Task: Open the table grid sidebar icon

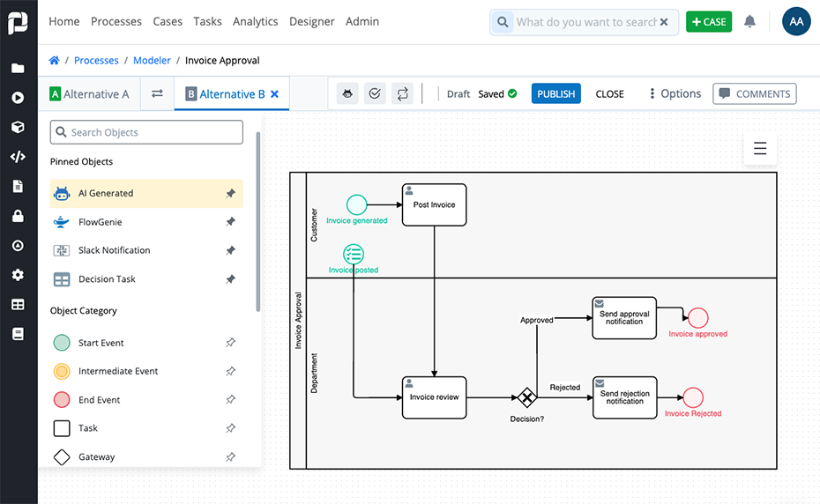Action: pos(18,304)
